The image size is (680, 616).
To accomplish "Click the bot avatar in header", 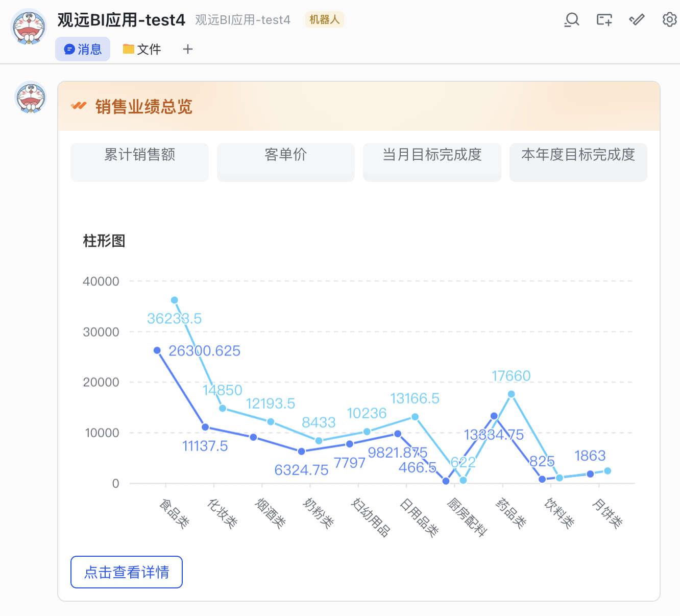I will [29, 27].
